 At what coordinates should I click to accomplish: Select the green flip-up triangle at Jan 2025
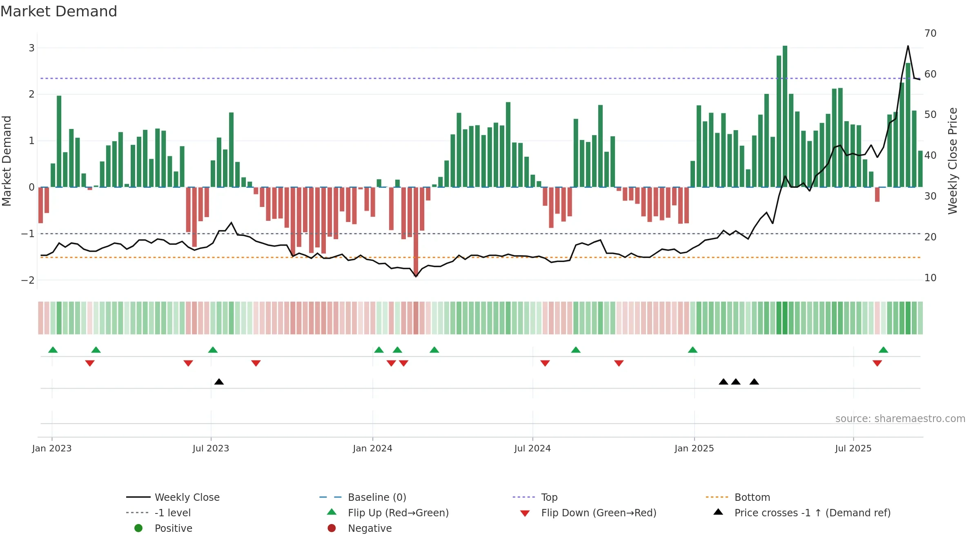[x=693, y=350]
